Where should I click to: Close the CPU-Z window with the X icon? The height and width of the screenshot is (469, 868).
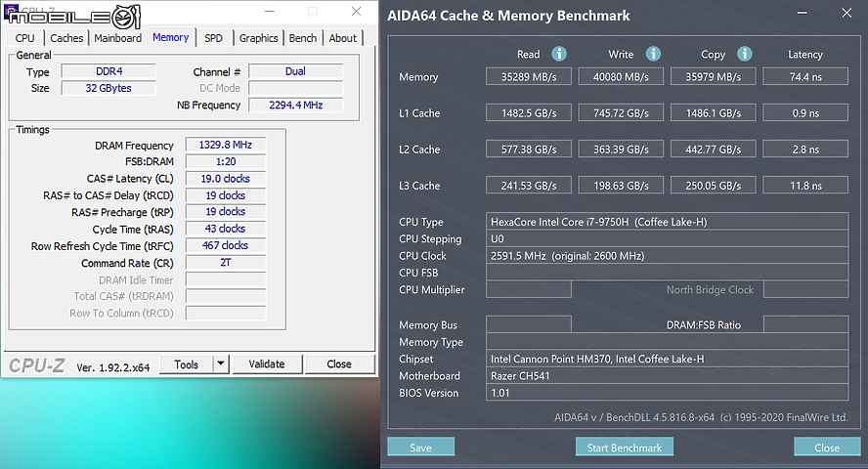point(356,12)
